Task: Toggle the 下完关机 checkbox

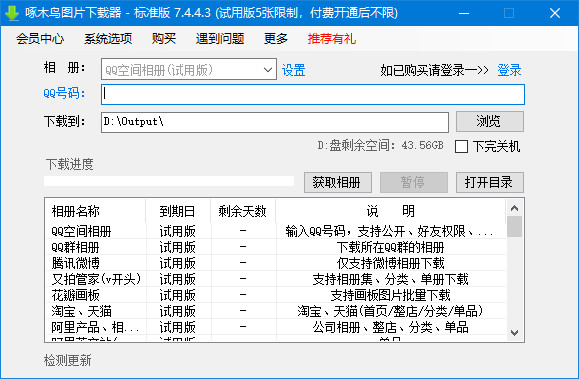Action: 461,146
